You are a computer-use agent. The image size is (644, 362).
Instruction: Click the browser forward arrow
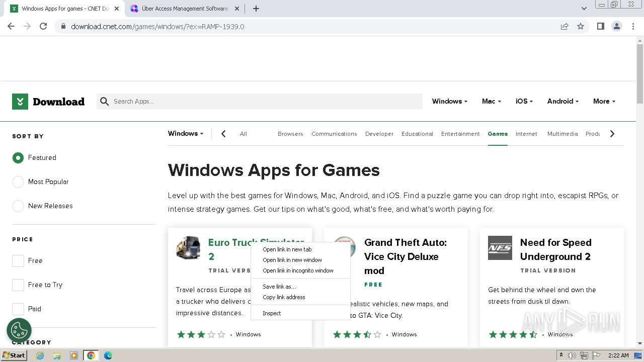tap(27, 26)
